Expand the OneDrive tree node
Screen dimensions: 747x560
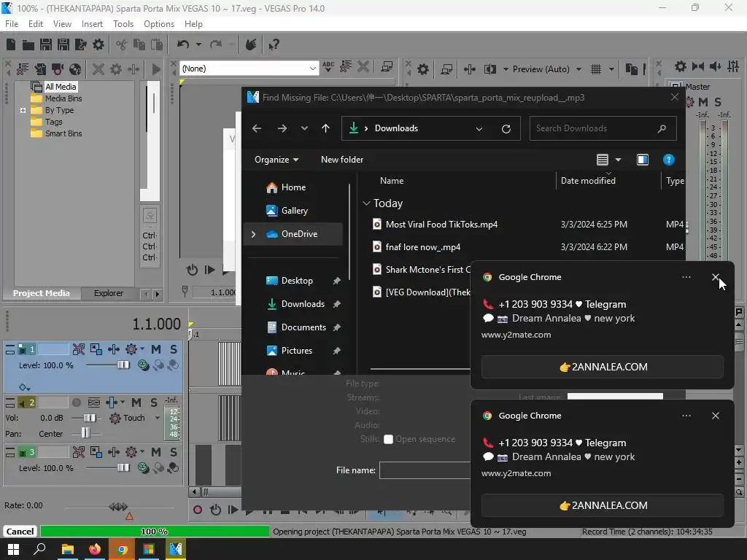tap(253, 234)
